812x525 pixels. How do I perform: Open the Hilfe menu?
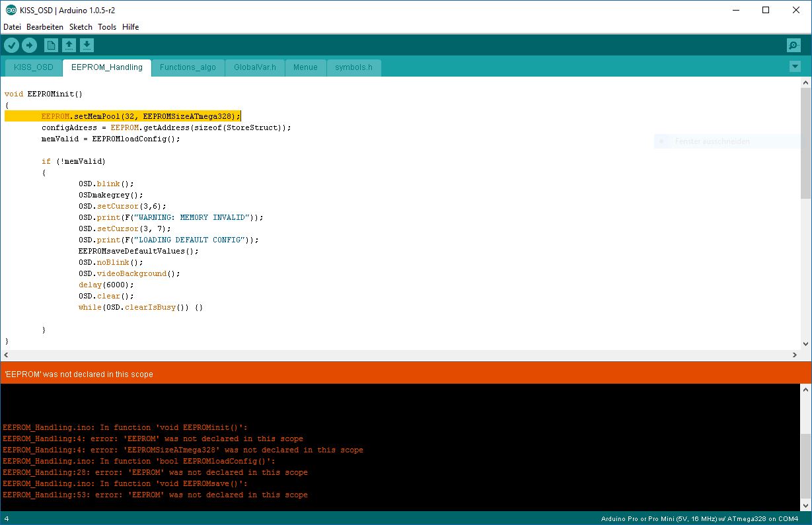tap(130, 27)
